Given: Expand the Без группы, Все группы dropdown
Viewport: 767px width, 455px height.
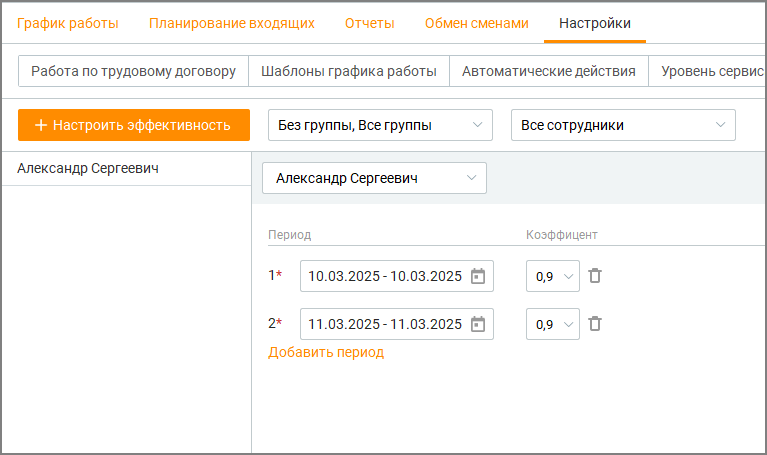Looking at the screenshot, I should point(380,125).
